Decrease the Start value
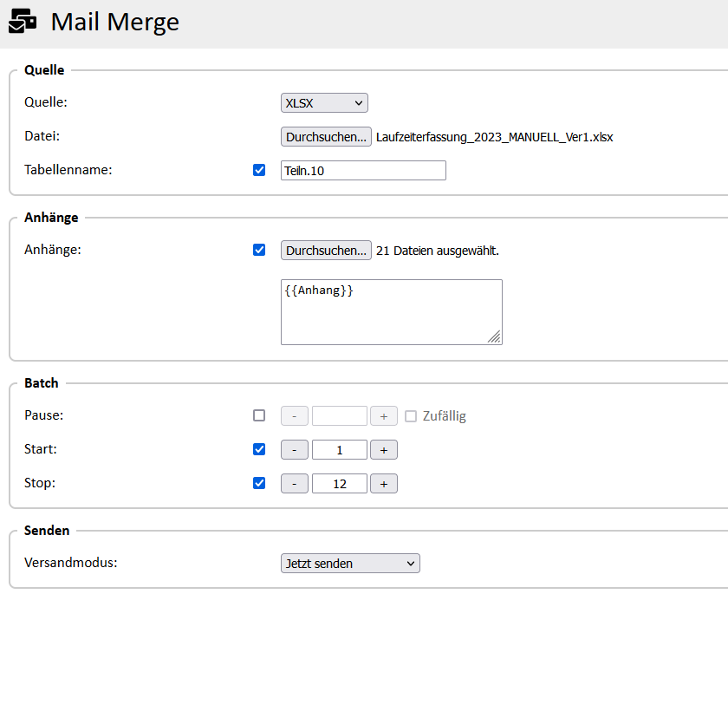The image size is (728, 705). [x=295, y=450]
